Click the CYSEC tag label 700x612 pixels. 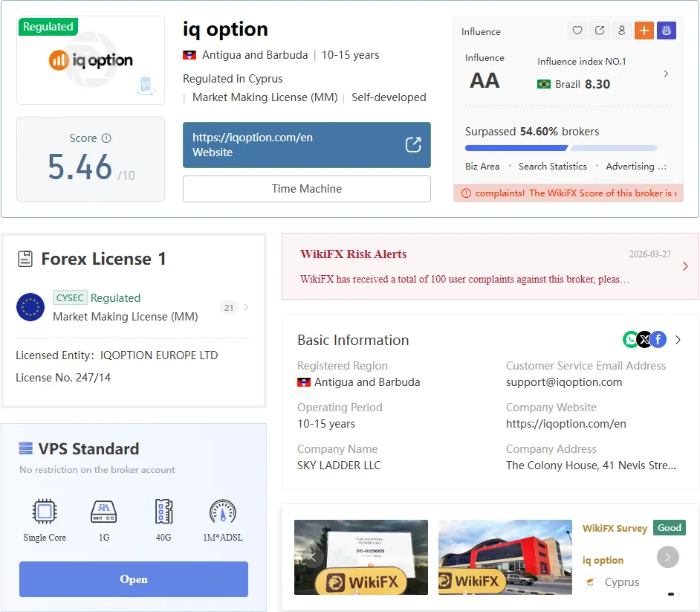pyautogui.click(x=70, y=297)
